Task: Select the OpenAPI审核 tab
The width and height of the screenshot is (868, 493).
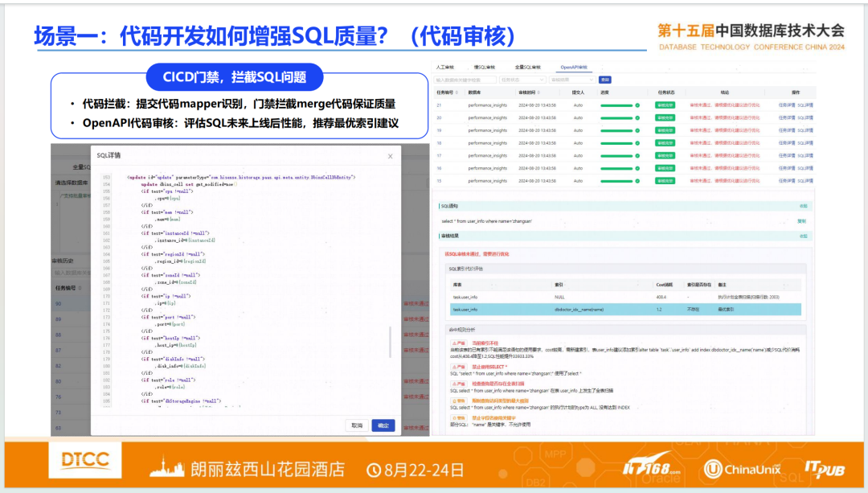Action: click(574, 67)
